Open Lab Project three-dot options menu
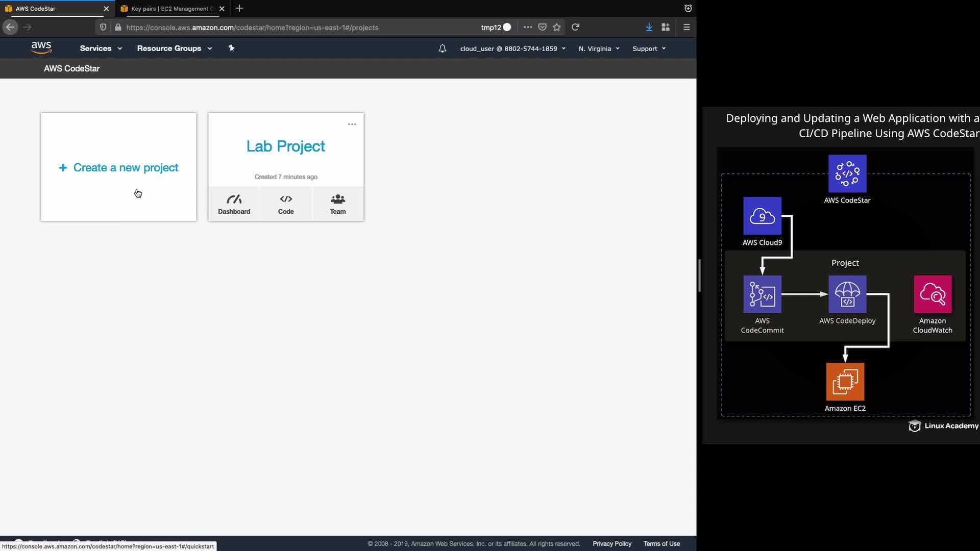Image resolution: width=980 pixels, height=551 pixels. coord(352,124)
